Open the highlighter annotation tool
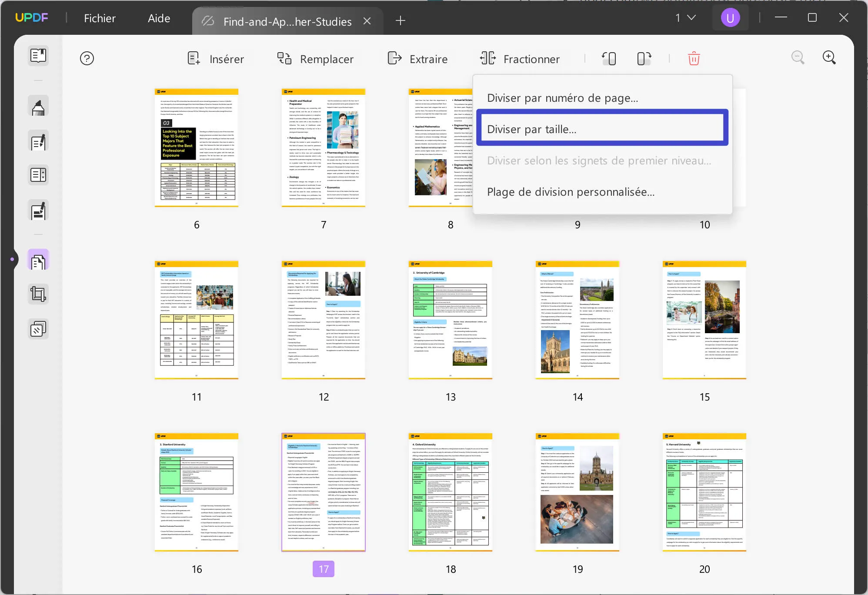 pos(38,106)
